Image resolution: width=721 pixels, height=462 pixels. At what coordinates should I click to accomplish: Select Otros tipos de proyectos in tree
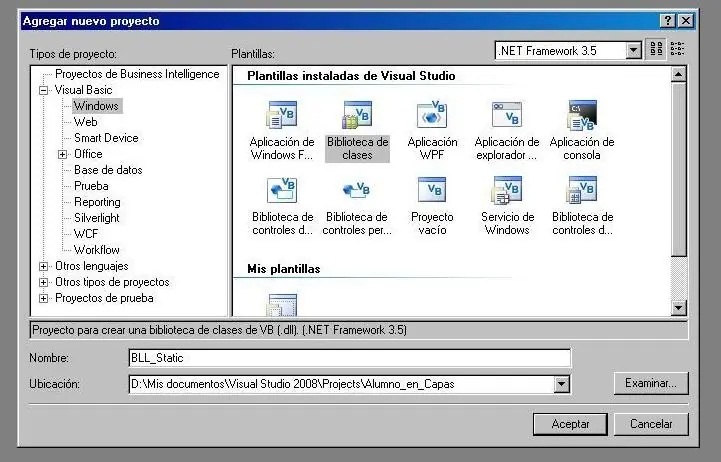tap(112, 282)
